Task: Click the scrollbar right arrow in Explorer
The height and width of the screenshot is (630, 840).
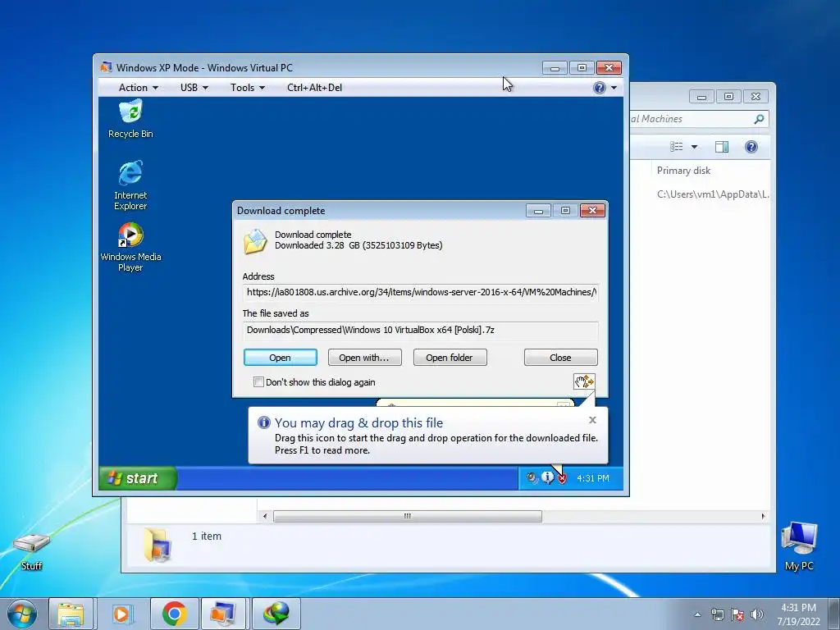Action: [x=763, y=517]
